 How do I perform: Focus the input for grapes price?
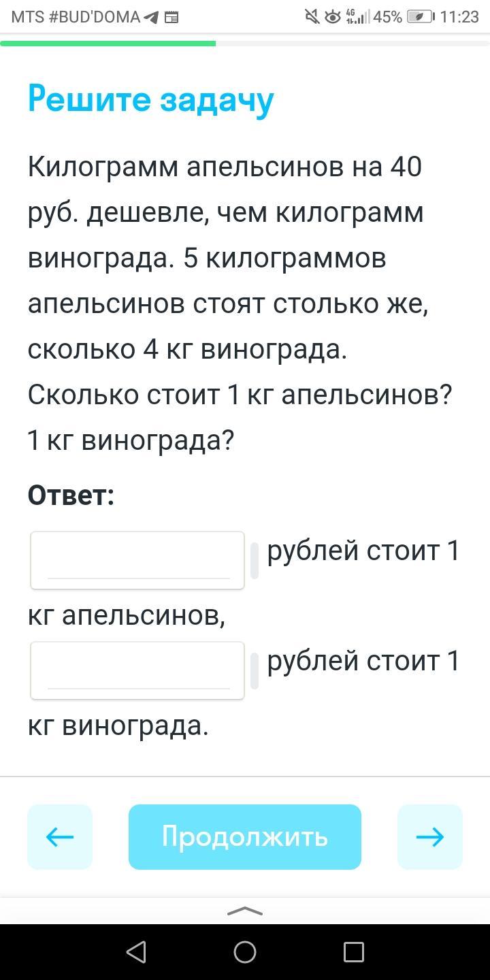point(137,670)
